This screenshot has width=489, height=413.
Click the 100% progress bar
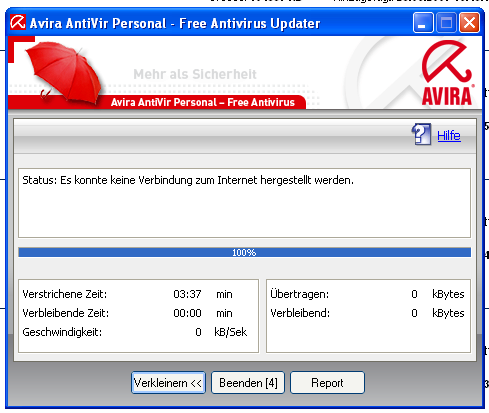coord(244,252)
